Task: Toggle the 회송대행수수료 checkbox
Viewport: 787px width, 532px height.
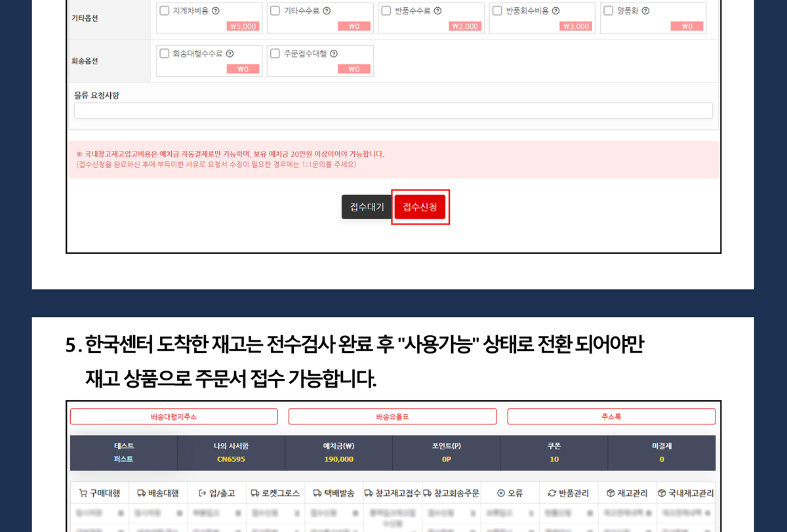Action: coord(165,54)
